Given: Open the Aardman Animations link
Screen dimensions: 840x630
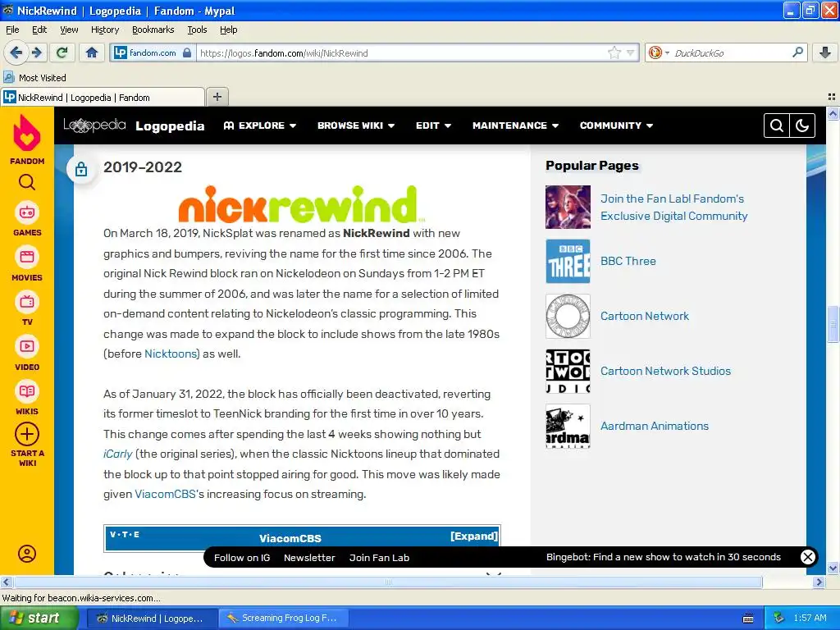Looking at the screenshot, I should point(654,426).
